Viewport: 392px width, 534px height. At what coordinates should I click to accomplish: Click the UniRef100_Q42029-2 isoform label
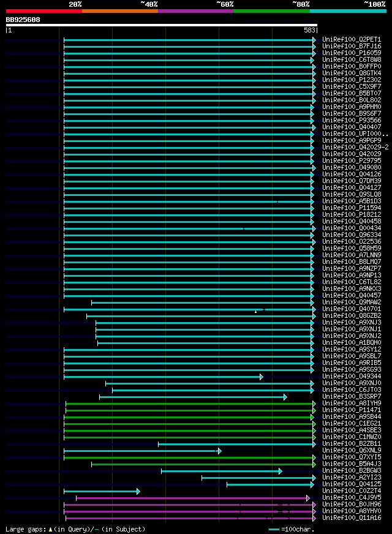(x=356, y=147)
